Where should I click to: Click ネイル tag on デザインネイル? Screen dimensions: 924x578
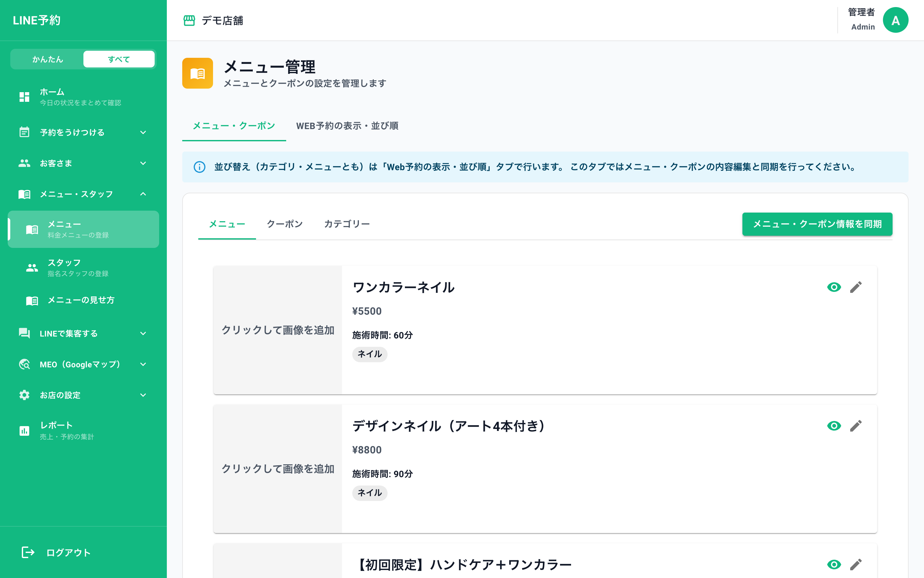tap(369, 493)
